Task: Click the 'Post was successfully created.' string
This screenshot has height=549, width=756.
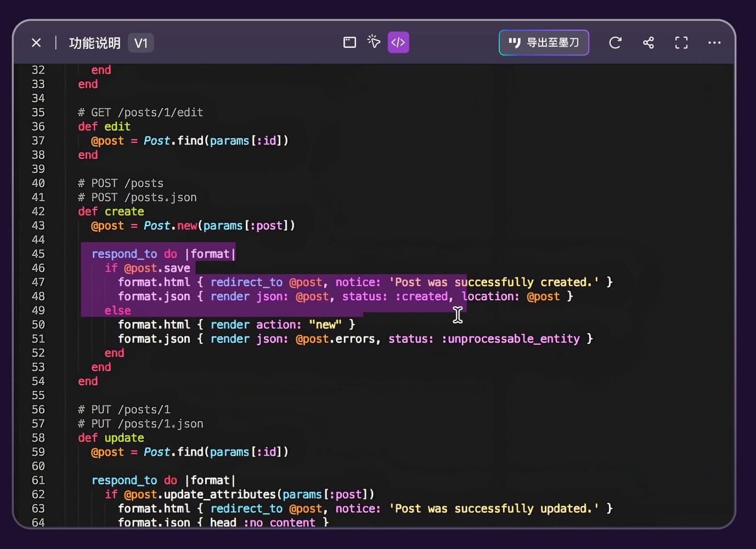Action: (x=494, y=282)
